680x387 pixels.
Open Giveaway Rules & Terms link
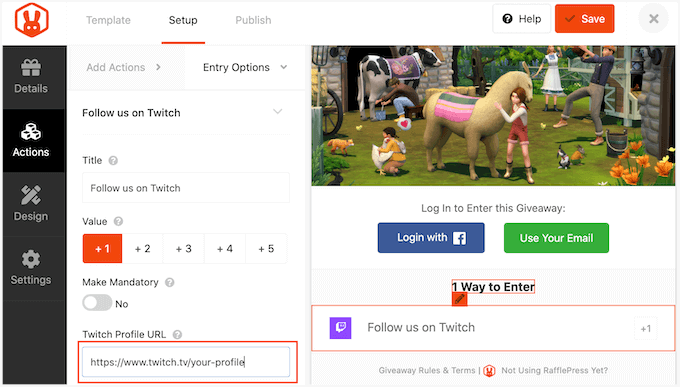point(427,371)
